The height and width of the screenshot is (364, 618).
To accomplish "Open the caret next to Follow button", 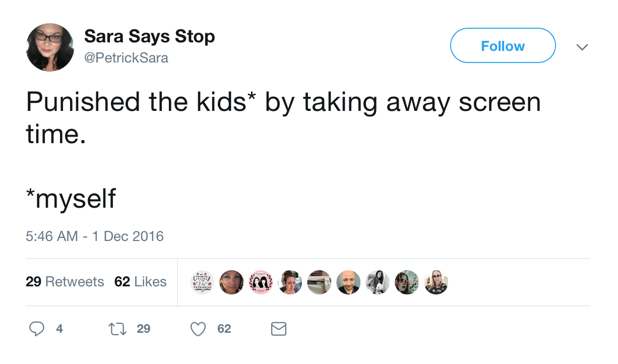I will coord(582,47).
